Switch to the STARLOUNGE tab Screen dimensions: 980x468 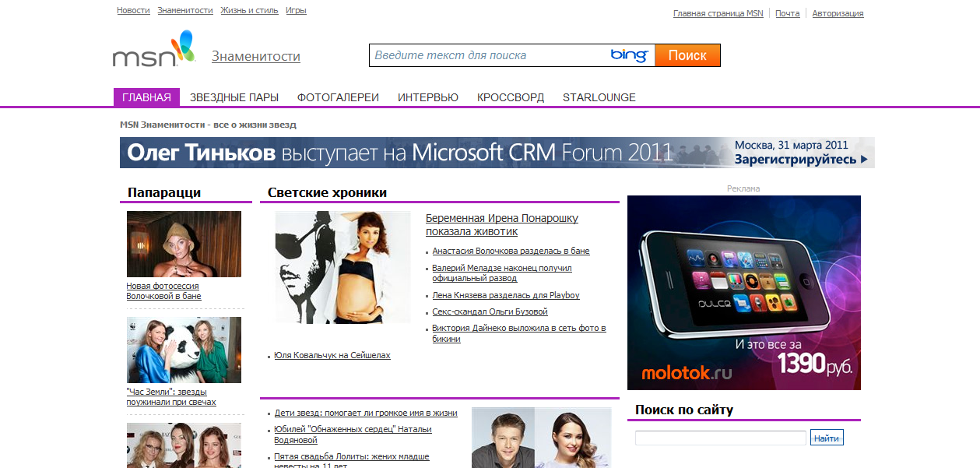(x=599, y=97)
